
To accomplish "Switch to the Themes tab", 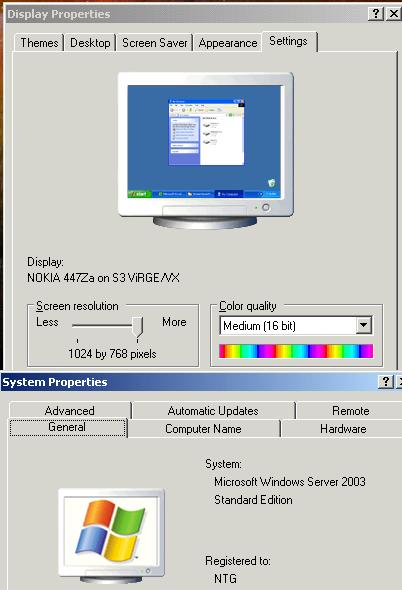I will click(39, 43).
